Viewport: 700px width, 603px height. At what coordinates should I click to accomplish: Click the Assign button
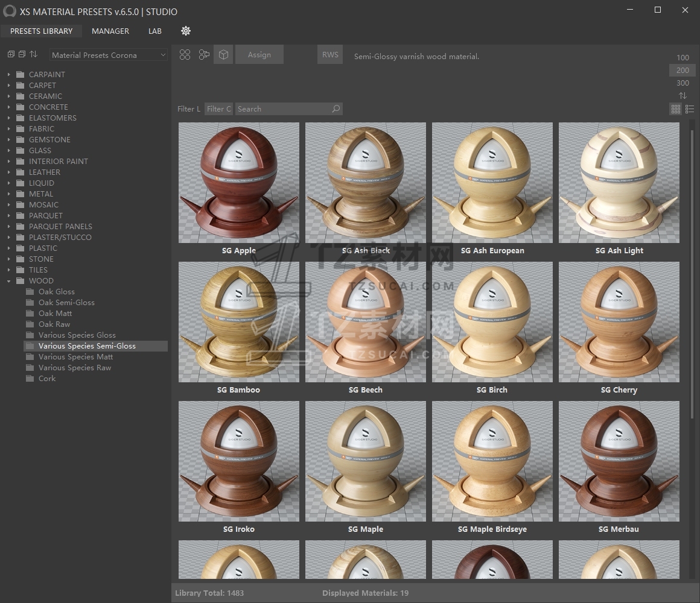[x=259, y=54]
